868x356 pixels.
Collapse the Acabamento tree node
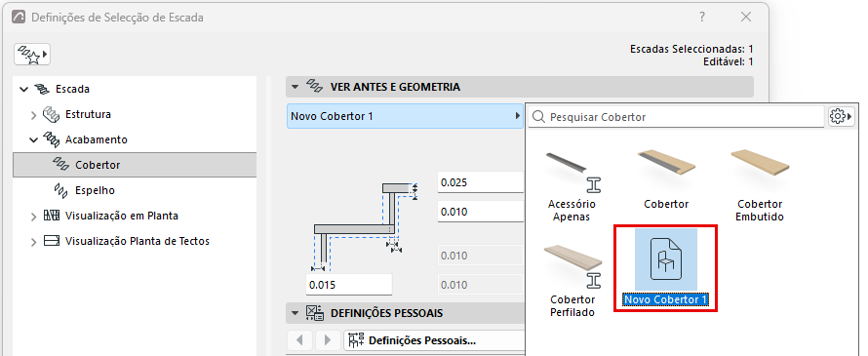[x=34, y=140]
